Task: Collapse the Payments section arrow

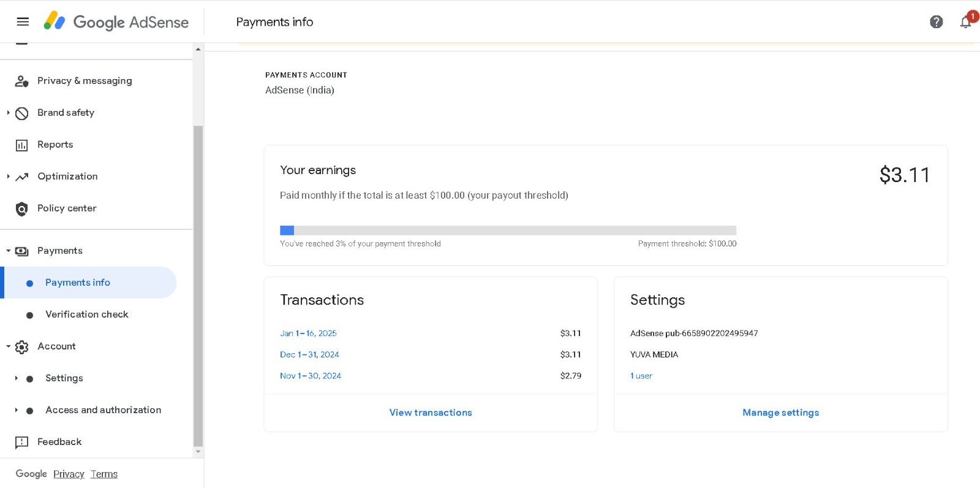Action: point(8,251)
